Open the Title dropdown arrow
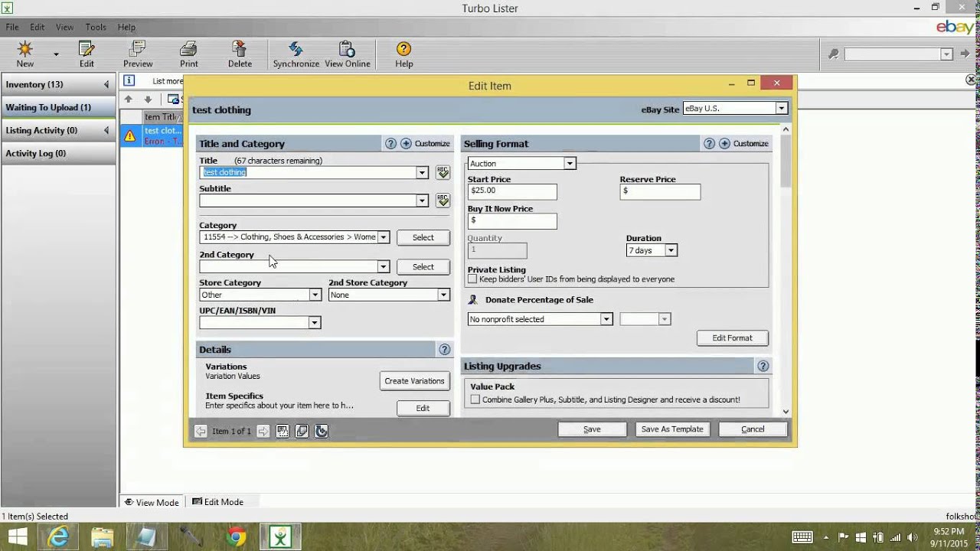The image size is (980, 551). coord(422,173)
